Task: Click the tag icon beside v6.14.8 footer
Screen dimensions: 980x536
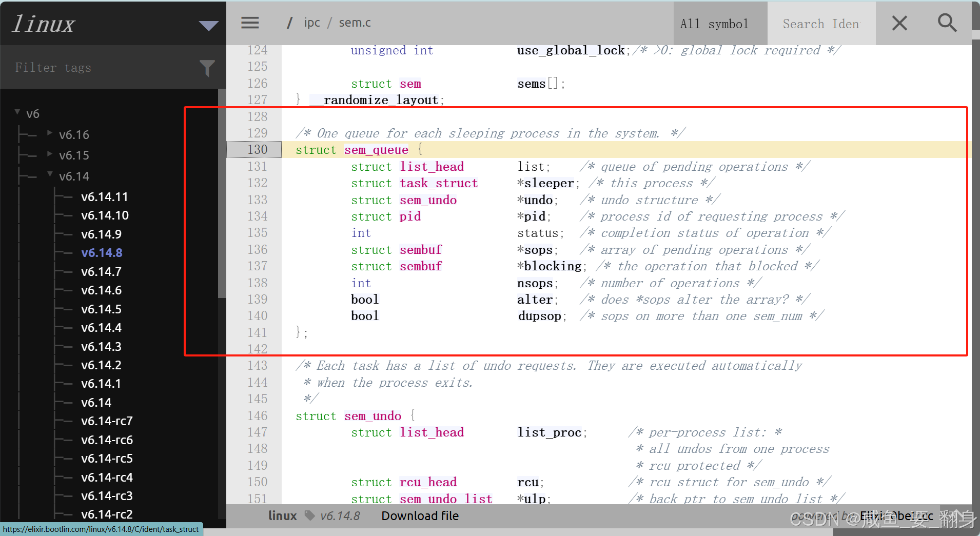Action: [x=309, y=515]
